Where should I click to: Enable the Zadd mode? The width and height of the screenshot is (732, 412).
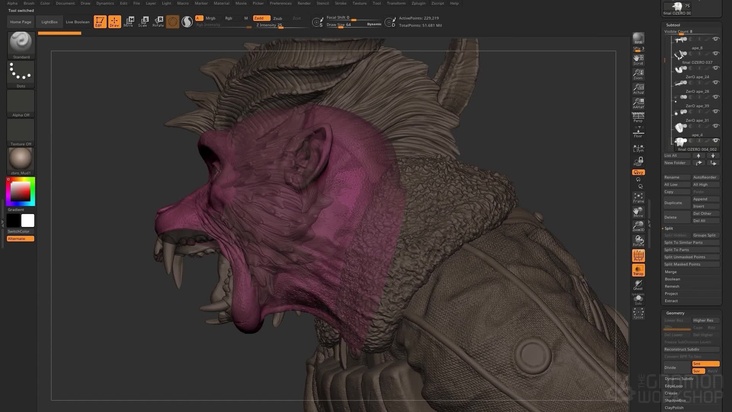261,18
